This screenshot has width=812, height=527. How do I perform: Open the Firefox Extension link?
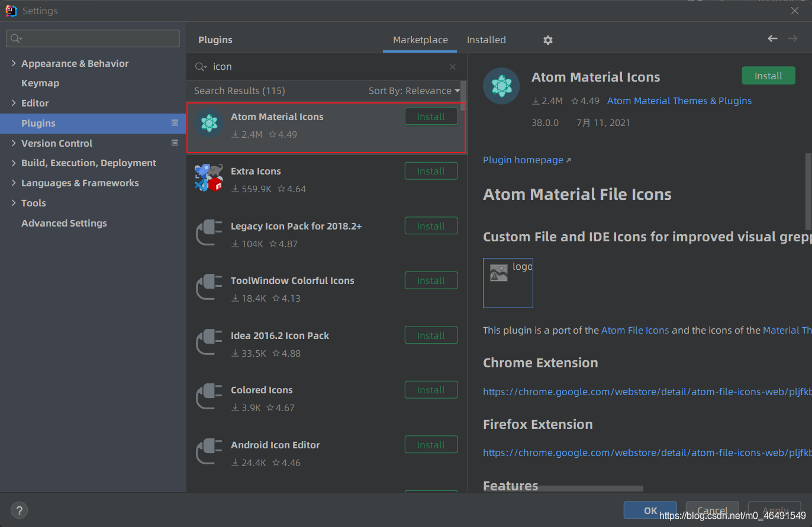coord(647,452)
